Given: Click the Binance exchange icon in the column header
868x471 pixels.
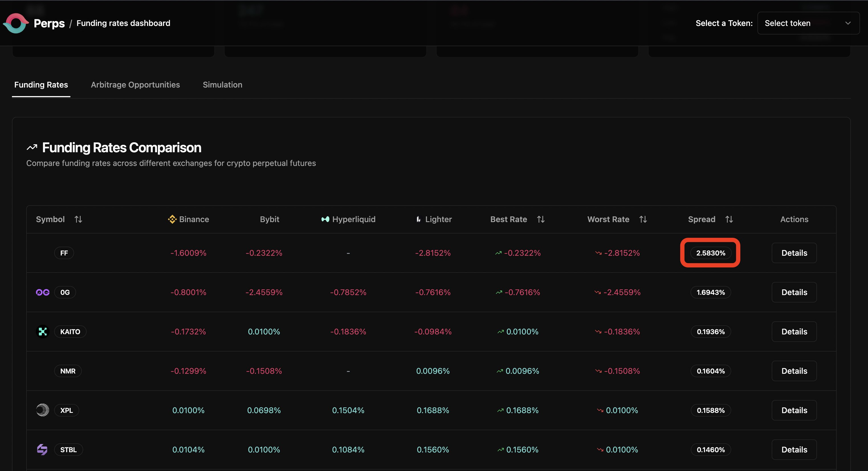Looking at the screenshot, I should click(x=172, y=219).
